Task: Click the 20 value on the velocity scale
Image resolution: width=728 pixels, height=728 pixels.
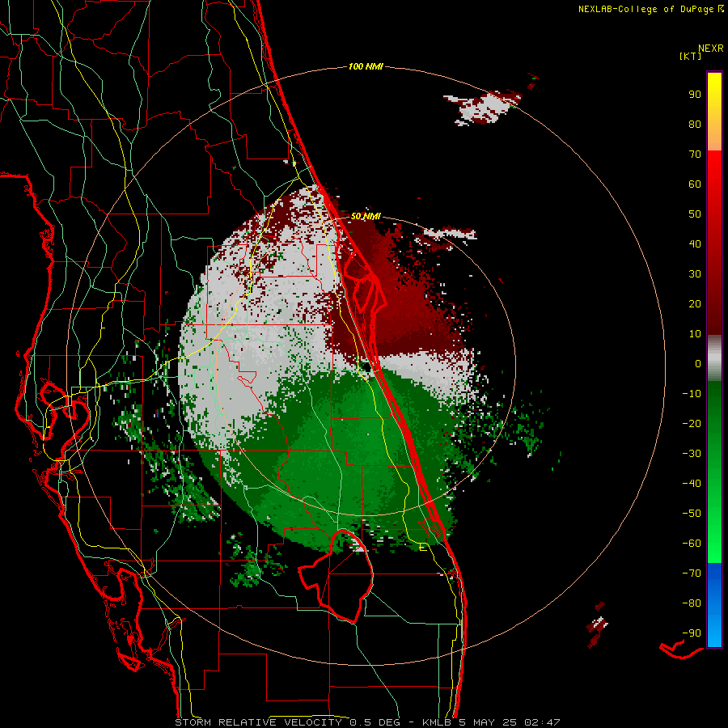Action: pyautogui.click(x=695, y=303)
